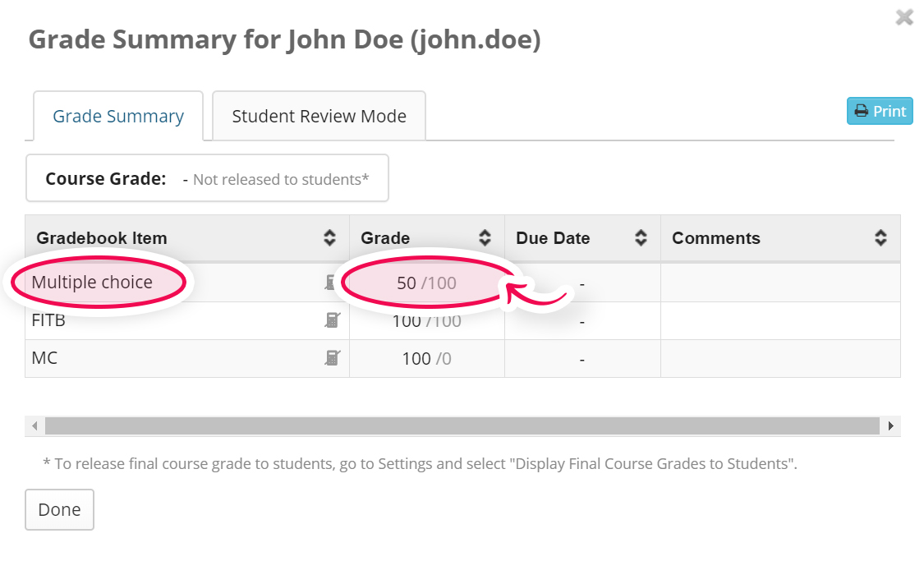Switch to the Grade Summary tab

(x=118, y=117)
